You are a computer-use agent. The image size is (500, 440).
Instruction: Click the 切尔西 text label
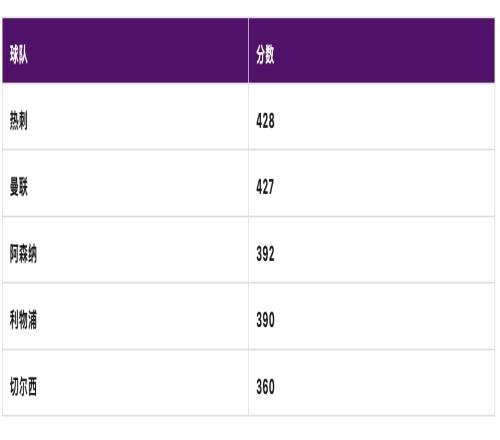(x=23, y=387)
